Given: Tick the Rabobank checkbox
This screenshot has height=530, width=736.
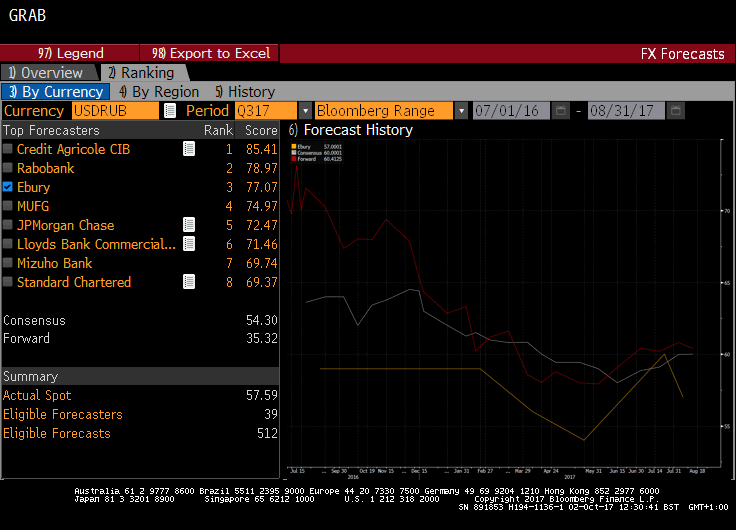Looking at the screenshot, I should (x=8, y=168).
